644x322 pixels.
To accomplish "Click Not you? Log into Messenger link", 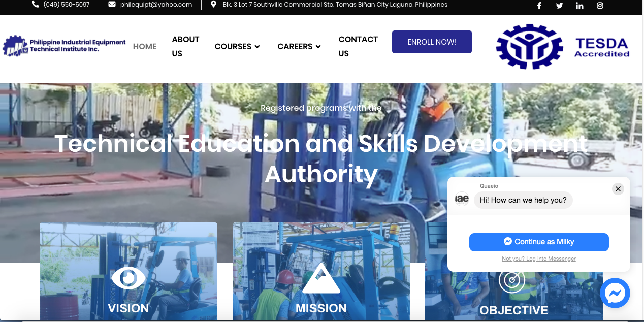I will click(x=539, y=259).
